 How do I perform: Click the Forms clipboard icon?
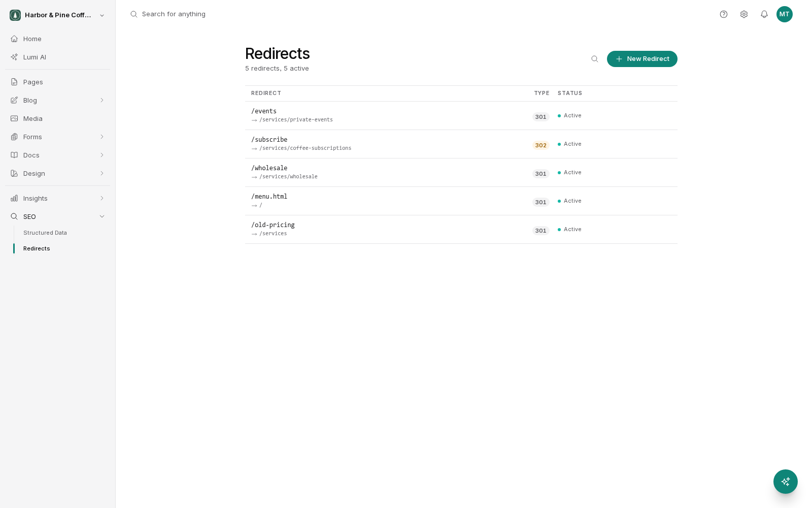pyautogui.click(x=14, y=137)
